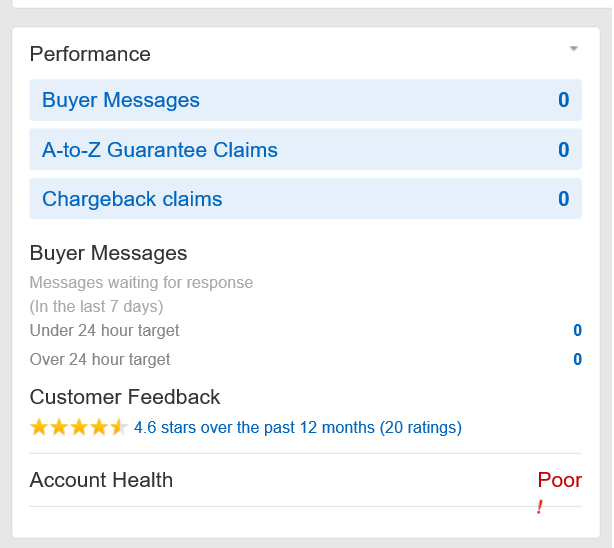The image size is (614, 548).
Task: Click the Under 24 hour target count
Action: (x=578, y=330)
